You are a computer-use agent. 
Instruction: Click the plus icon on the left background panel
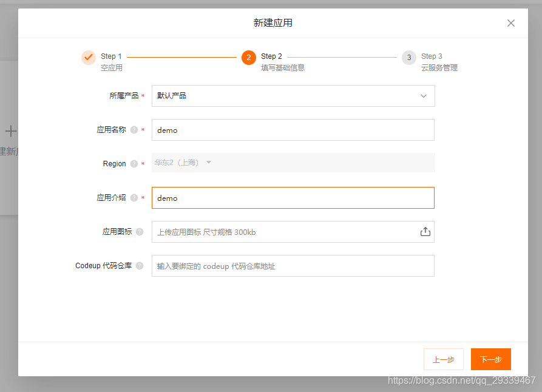[x=10, y=131]
